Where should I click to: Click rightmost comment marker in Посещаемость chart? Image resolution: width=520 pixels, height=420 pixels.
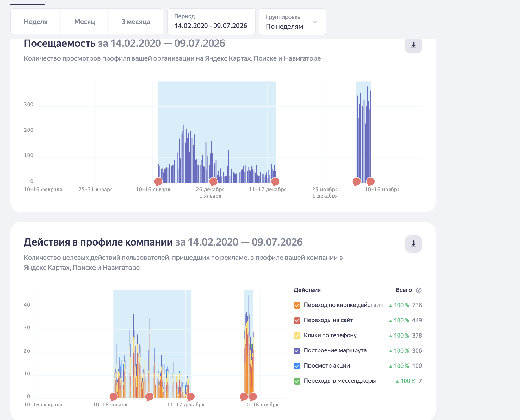tap(370, 181)
